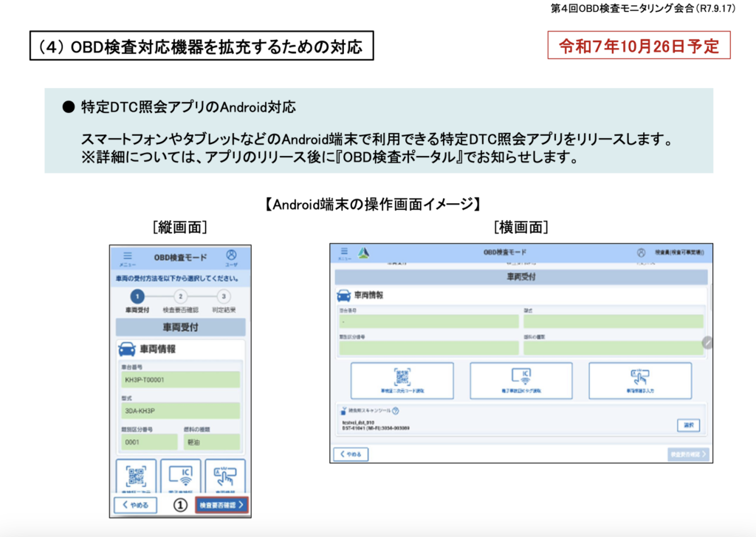This screenshot has width=756, height=537.
Task: Click the 型式 field showing 3DA-KH3P
Action: point(179,411)
